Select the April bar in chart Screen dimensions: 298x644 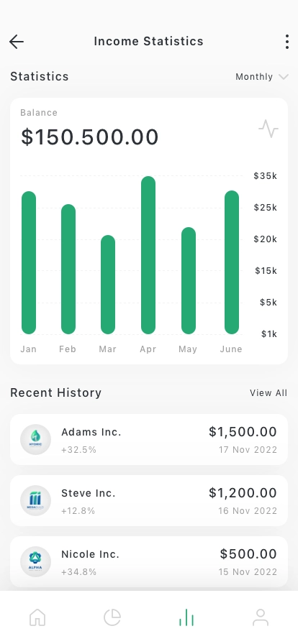coord(148,255)
